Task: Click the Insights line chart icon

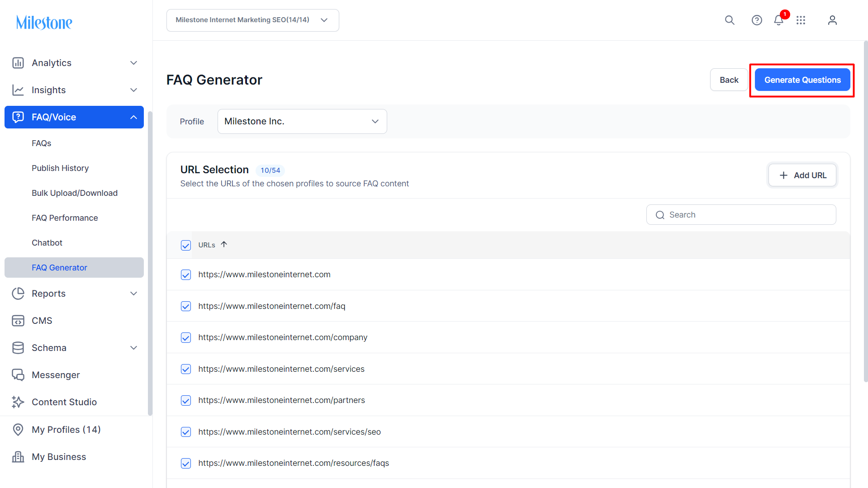Action: (18, 90)
